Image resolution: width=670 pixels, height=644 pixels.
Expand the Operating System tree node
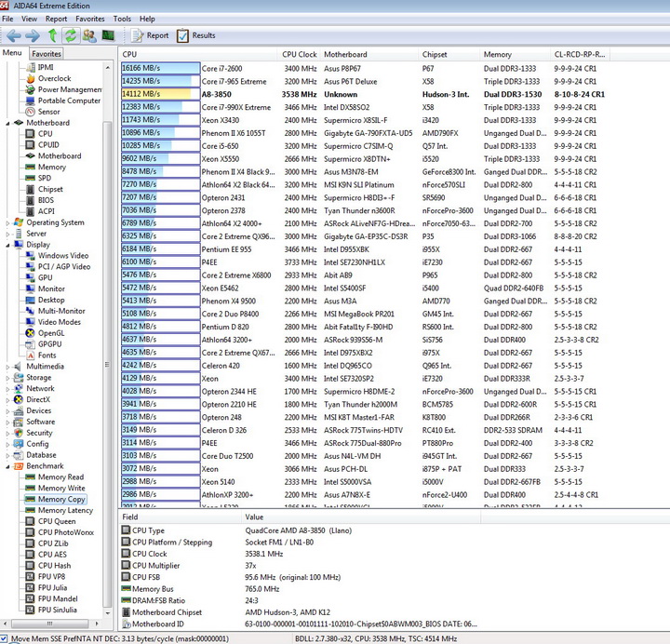8,223
